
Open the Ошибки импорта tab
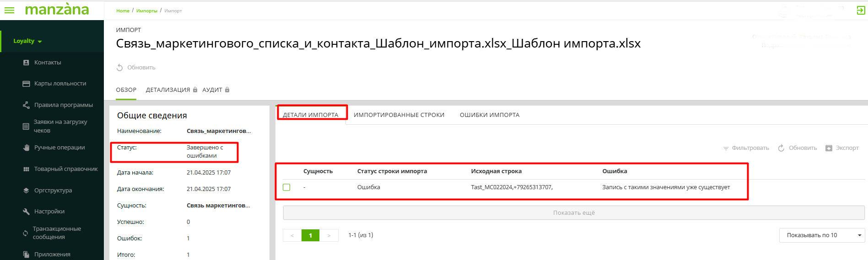coord(489,115)
